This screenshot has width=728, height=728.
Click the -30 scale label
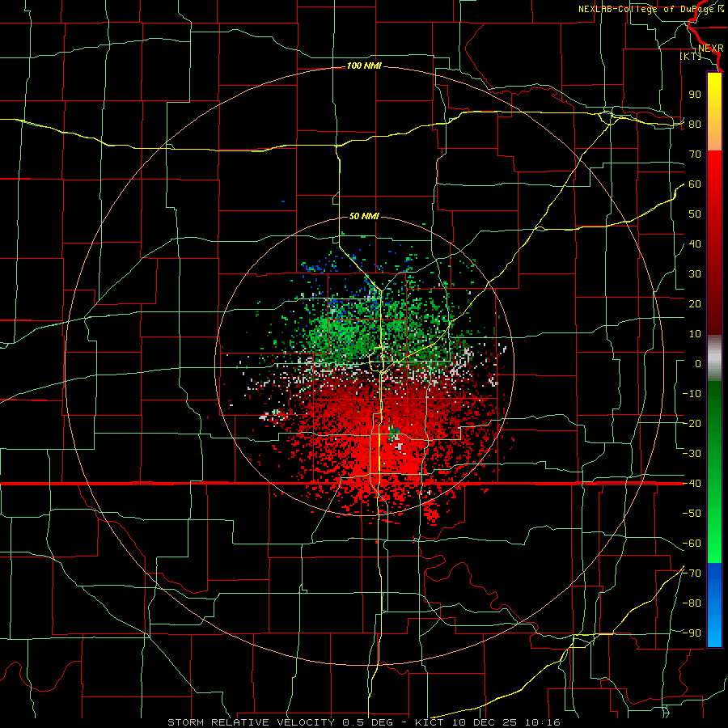pos(692,454)
